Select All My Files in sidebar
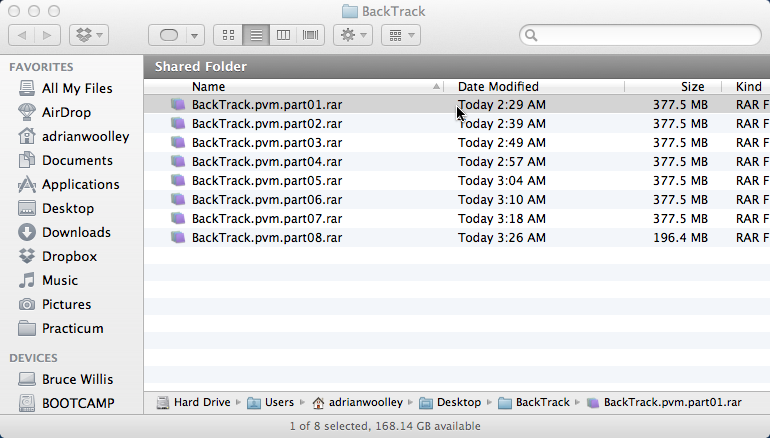This screenshot has width=770, height=438. point(77,88)
